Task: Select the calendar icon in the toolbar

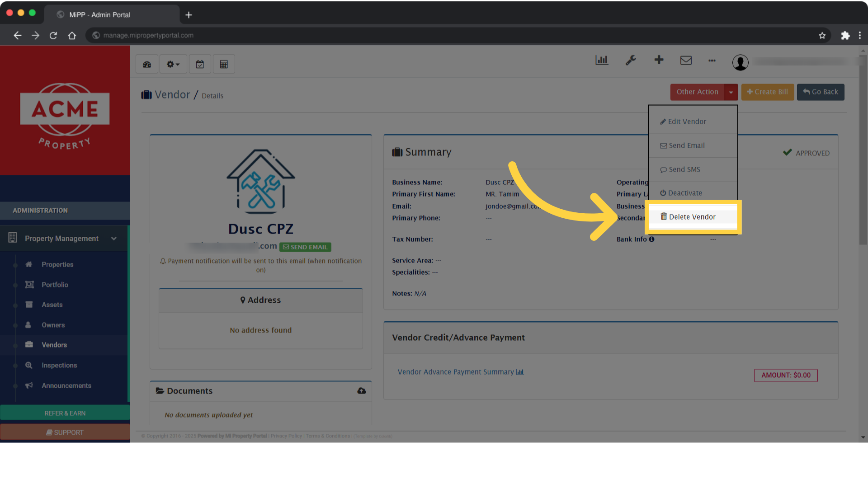Action: pos(200,64)
